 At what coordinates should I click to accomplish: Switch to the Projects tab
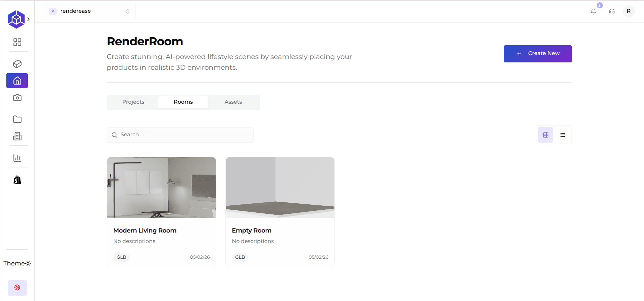[x=133, y=102]
